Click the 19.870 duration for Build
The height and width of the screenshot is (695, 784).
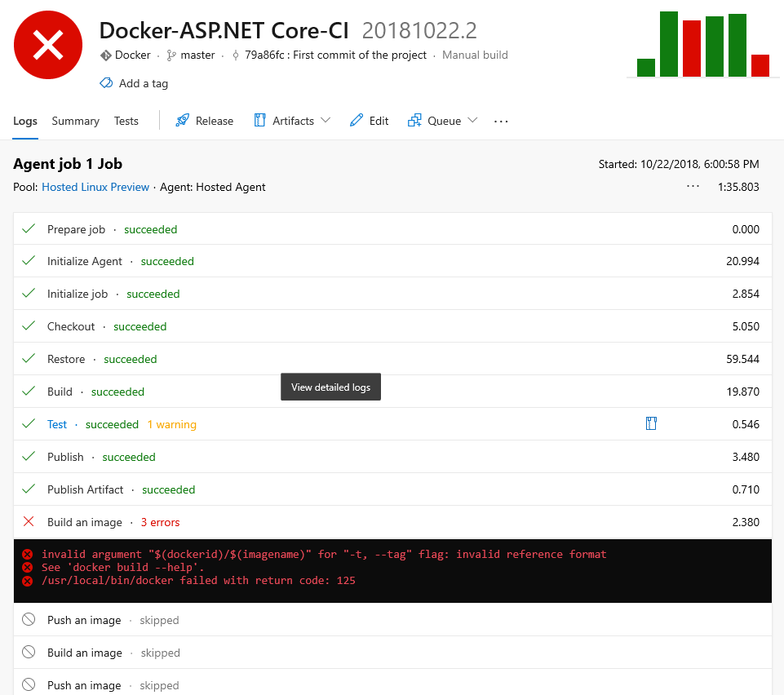(742, 392)
